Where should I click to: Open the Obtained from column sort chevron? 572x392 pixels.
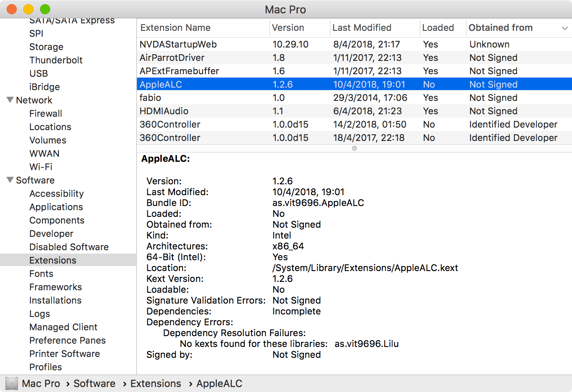point(564,28)
